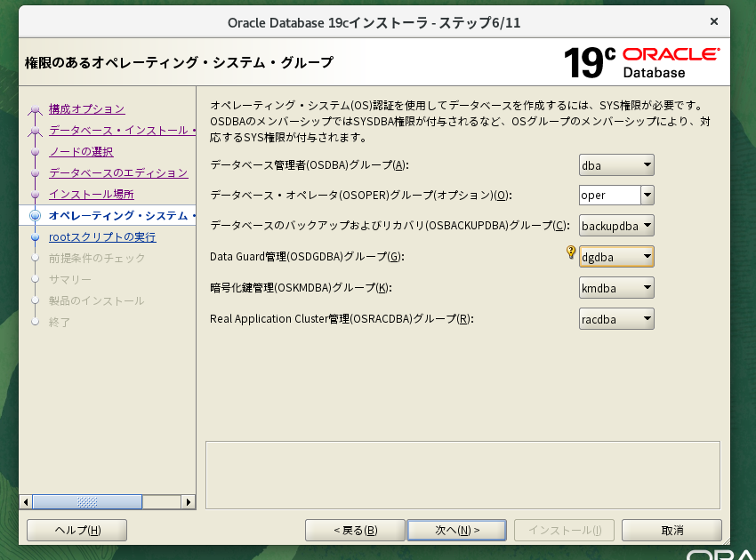
Task: Click the 暗号化鍵管理(OSKMDBA)グループ label
Action: click(301, 288)
